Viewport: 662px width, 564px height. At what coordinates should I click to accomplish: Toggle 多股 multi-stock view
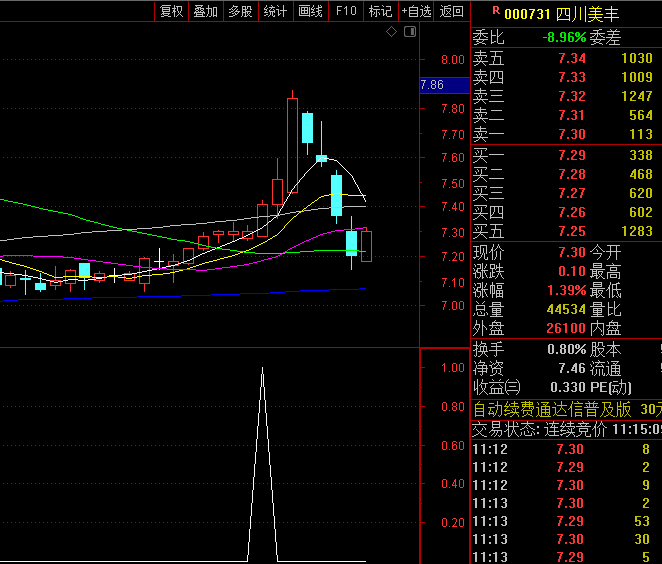(240, 11)
